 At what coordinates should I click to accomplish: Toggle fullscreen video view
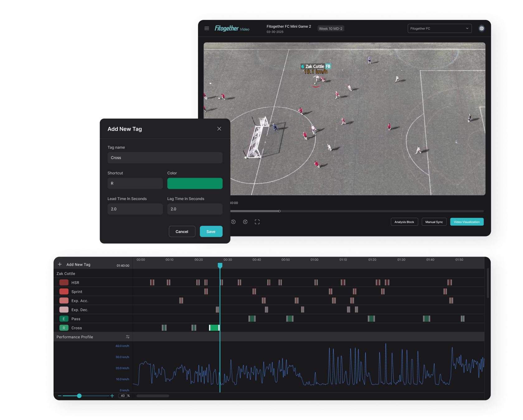point(257,222)
